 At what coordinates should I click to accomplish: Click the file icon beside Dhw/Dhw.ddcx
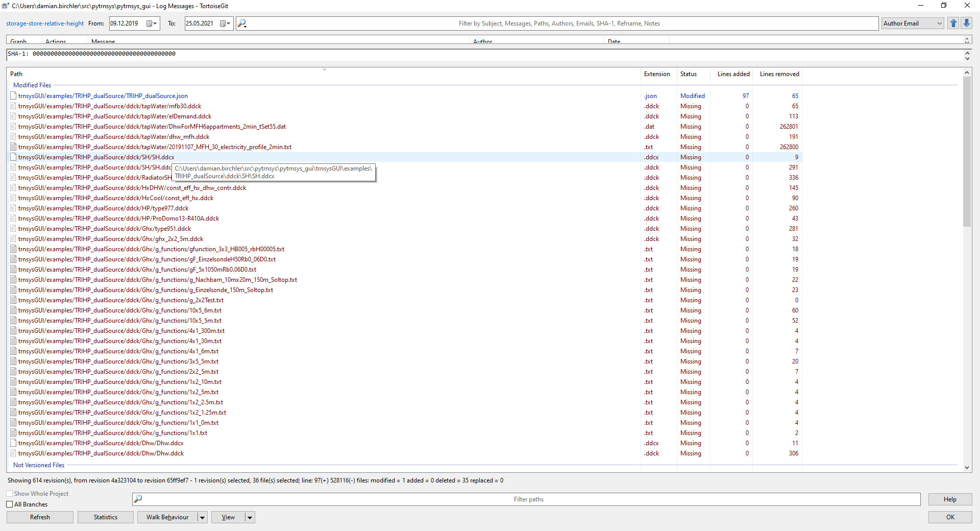click(12, 443)
